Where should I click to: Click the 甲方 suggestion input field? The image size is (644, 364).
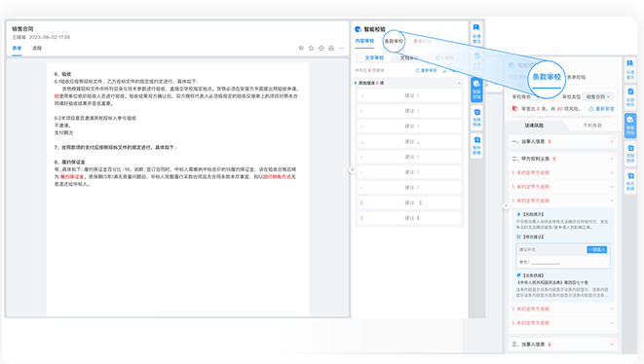(563, 262)
